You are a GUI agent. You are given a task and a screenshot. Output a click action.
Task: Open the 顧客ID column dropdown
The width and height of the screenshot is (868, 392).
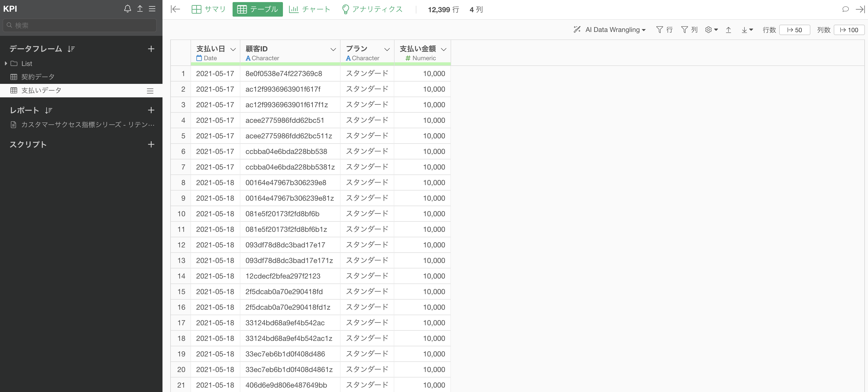click(x=333, y=49)
